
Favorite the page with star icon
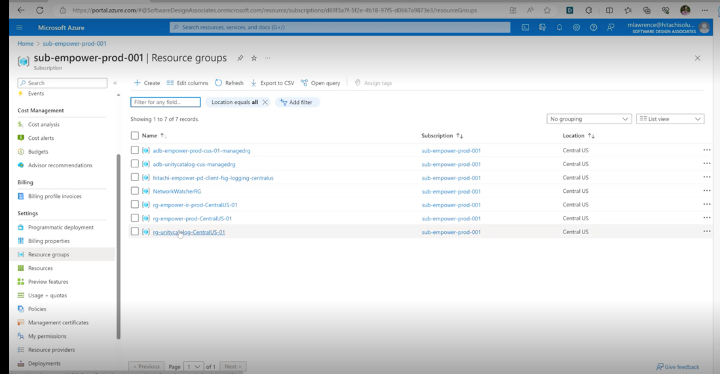(x=254, y=58)
